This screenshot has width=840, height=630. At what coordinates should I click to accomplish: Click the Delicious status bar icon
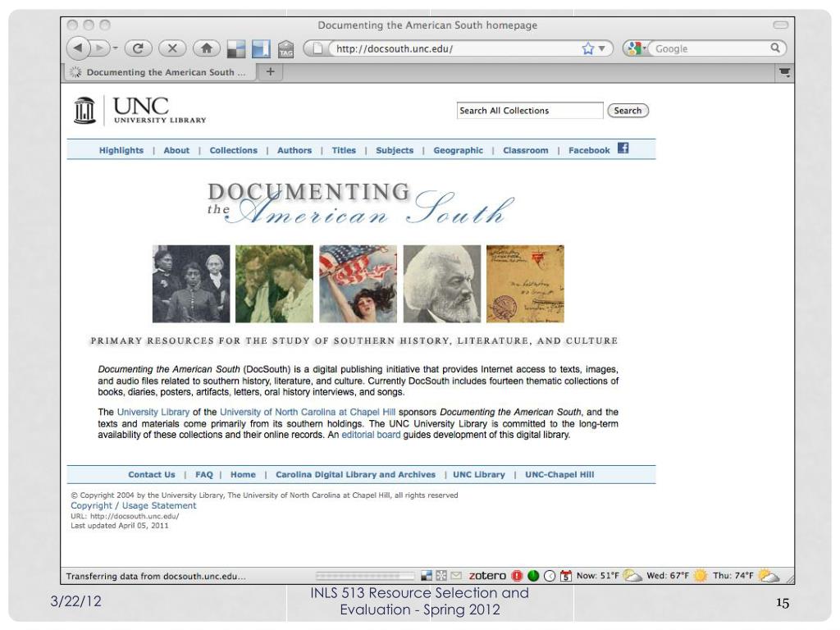tap(427, 576)
